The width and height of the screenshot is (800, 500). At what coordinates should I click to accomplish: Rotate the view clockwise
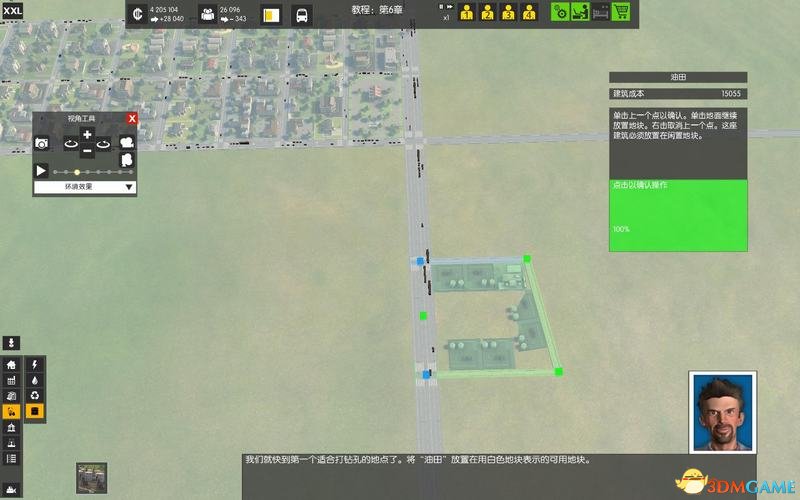[x=104, y=144]
